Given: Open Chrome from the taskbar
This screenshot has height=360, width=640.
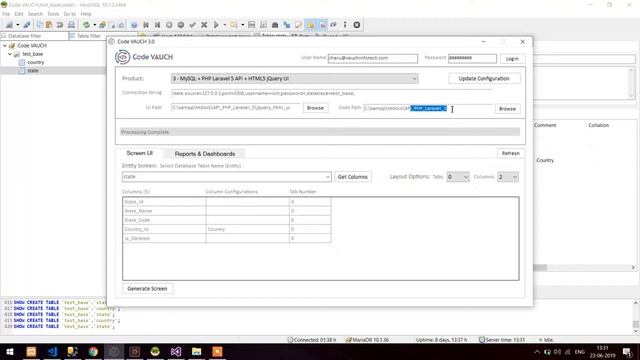Looking at the screenshot, I should click(93, 351).
